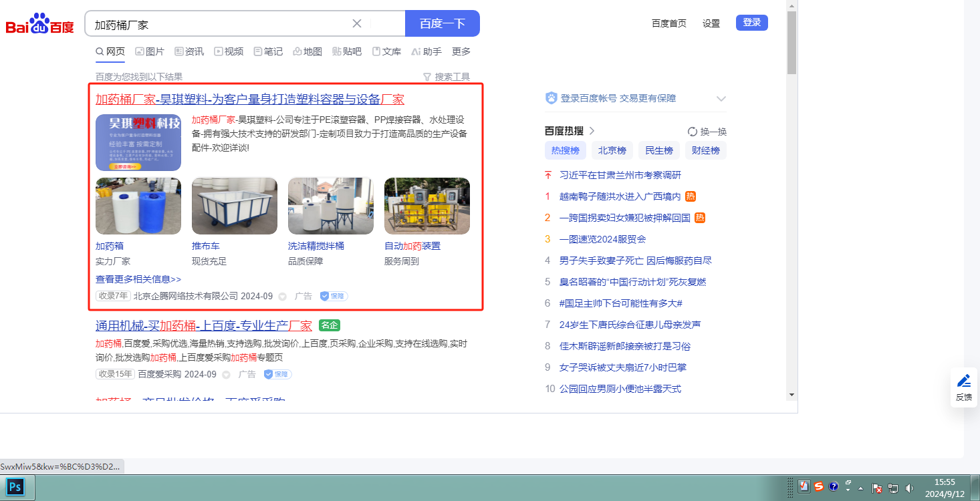Click the blue help question-mark tray icon
This screenshot has height=501, width=980.
834,486
